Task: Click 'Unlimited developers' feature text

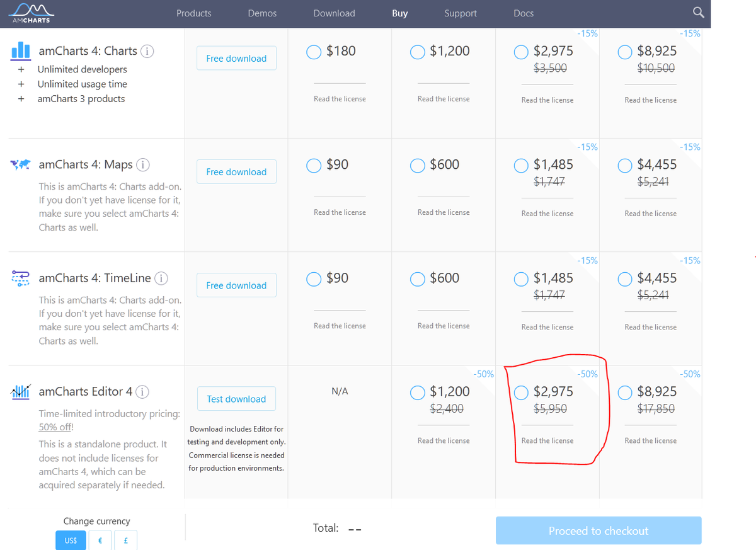Action: (x=82, y=69)
